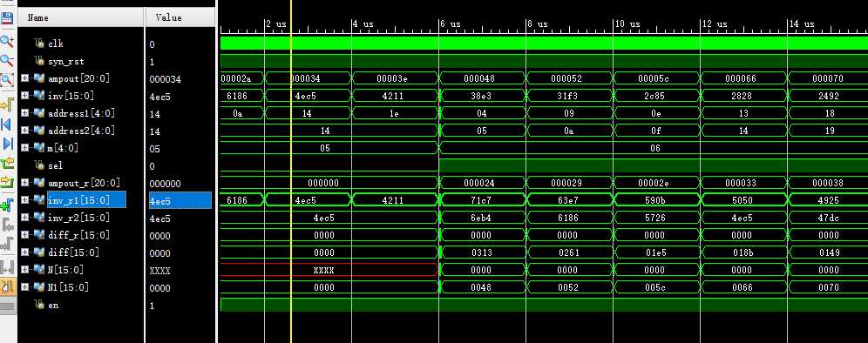Select the N[15:0] signal name

point(66,270)
